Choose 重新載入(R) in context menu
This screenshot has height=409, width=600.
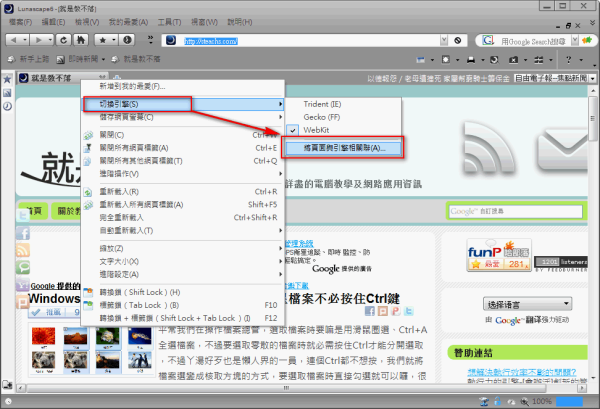tap(183, 192)
